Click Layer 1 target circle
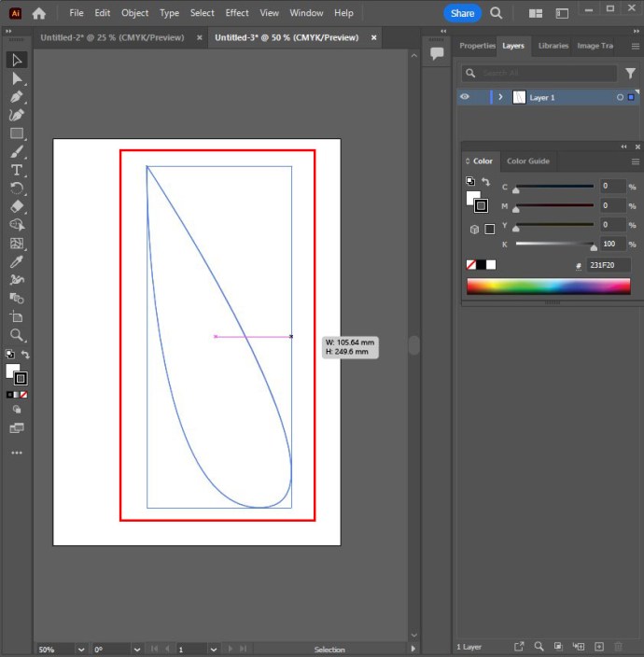Image resolution: width=644 pixels, height=657 pixels. pos(620,97)
